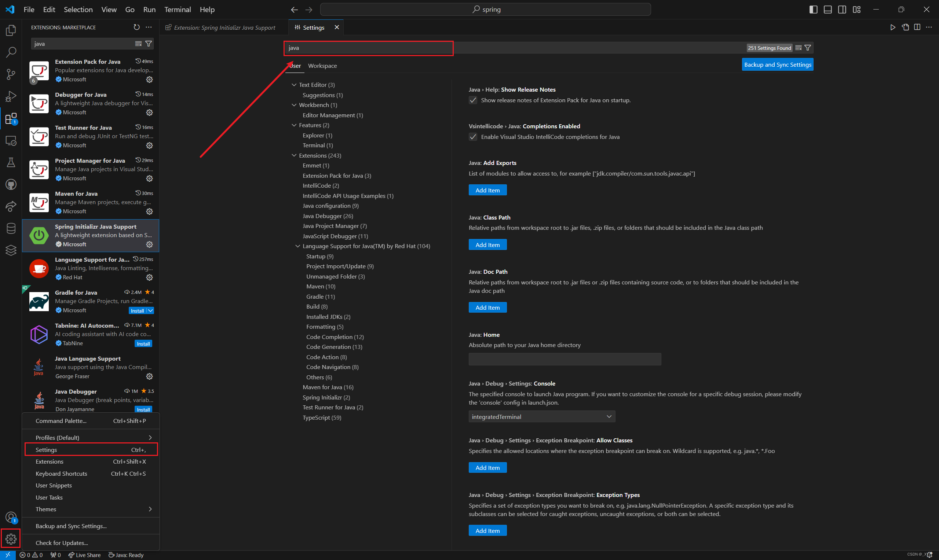The width and height of the screenshot is (939, 560).
Task: Switch to the Workspace settings tab
Action: (x=322, y=66)
